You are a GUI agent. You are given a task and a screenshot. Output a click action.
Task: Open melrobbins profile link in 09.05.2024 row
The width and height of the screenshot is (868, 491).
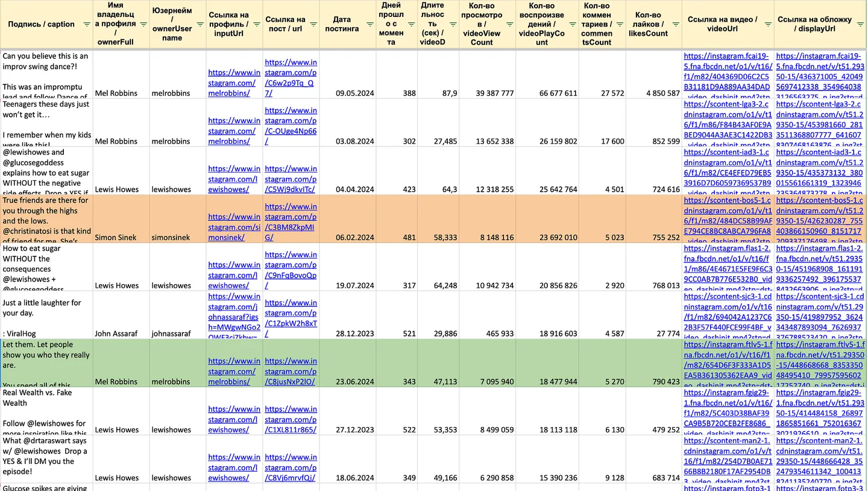[x=234, y=83]
